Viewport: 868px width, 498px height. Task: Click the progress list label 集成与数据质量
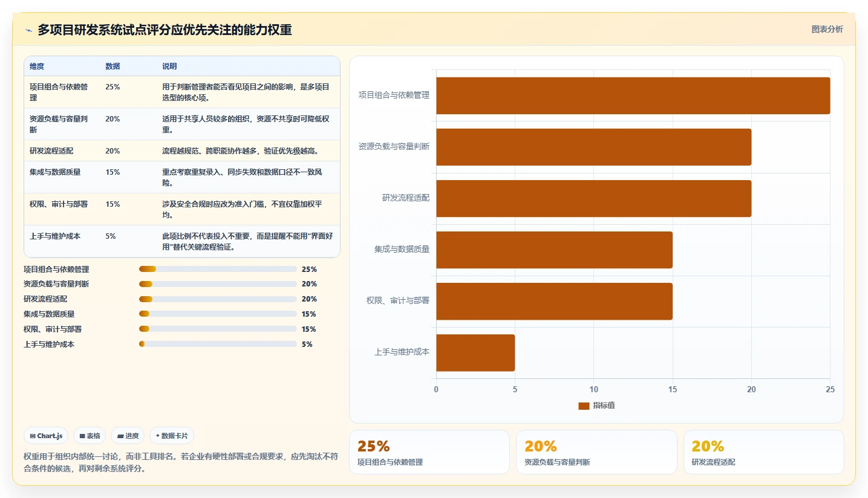[x=49, y=314]
